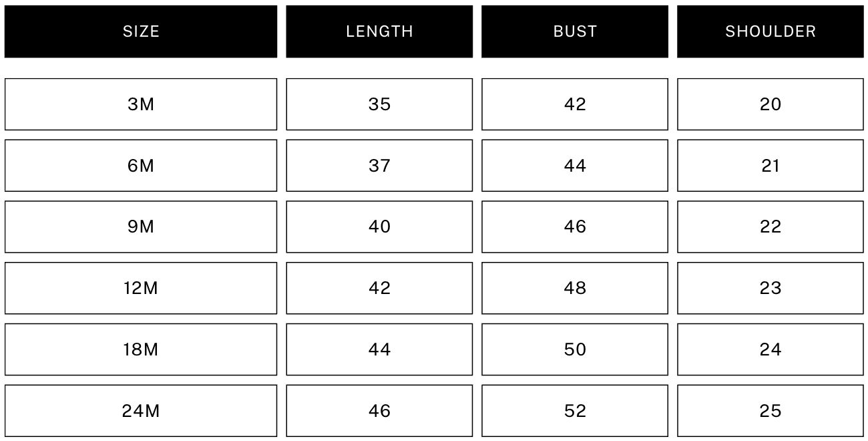868x441 pixels.
Task: Select the bust value 42 for 3M
Action: [x=575, y=104]
